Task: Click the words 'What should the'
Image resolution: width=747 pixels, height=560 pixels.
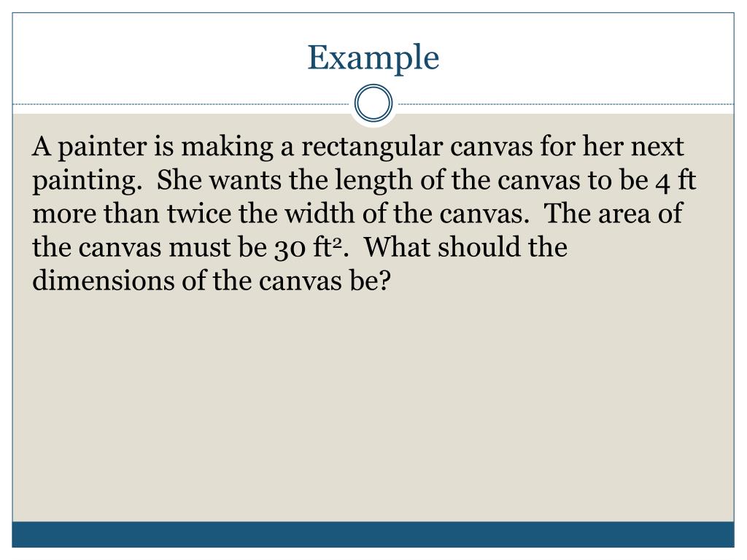Action: point(466,247)
